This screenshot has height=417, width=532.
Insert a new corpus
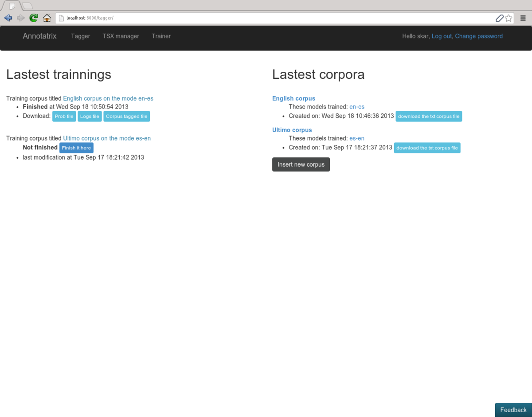(301, 164)
